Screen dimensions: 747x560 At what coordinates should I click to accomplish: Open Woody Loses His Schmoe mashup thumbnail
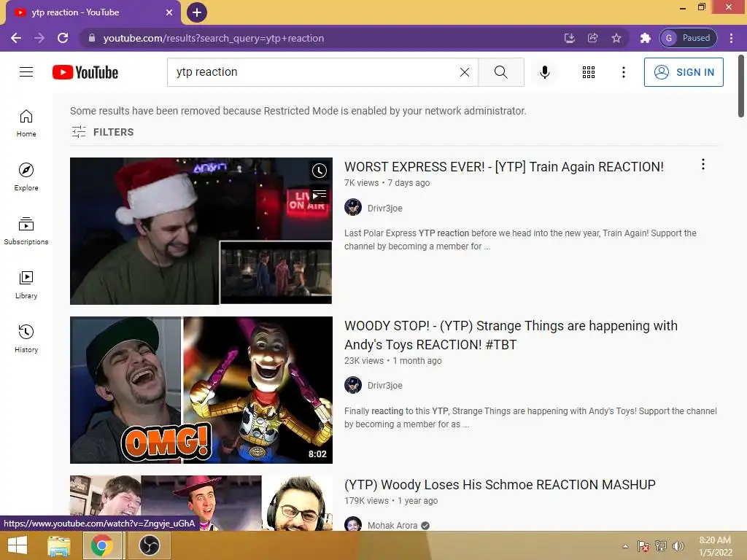201,503
